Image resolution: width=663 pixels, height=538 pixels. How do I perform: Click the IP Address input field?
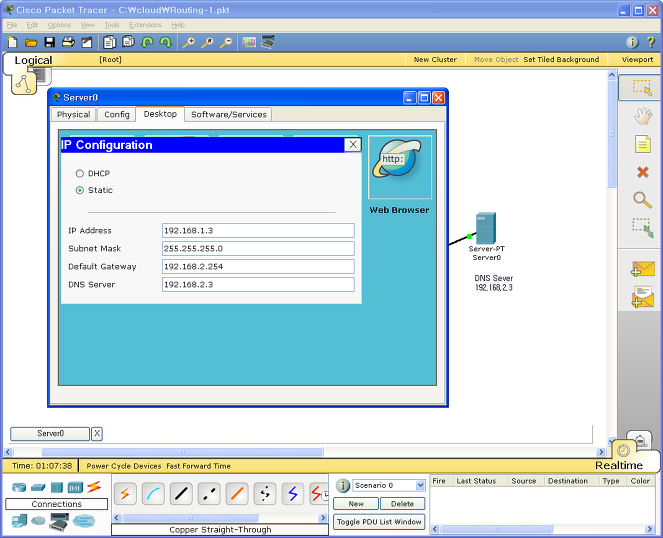point(258,231)
